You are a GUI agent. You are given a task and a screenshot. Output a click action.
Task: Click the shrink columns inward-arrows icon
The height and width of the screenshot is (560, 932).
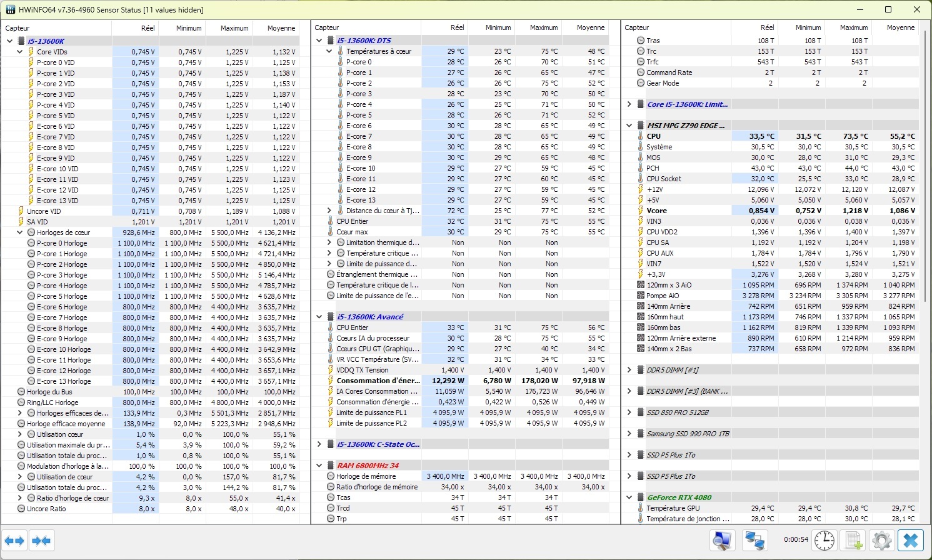41,541
